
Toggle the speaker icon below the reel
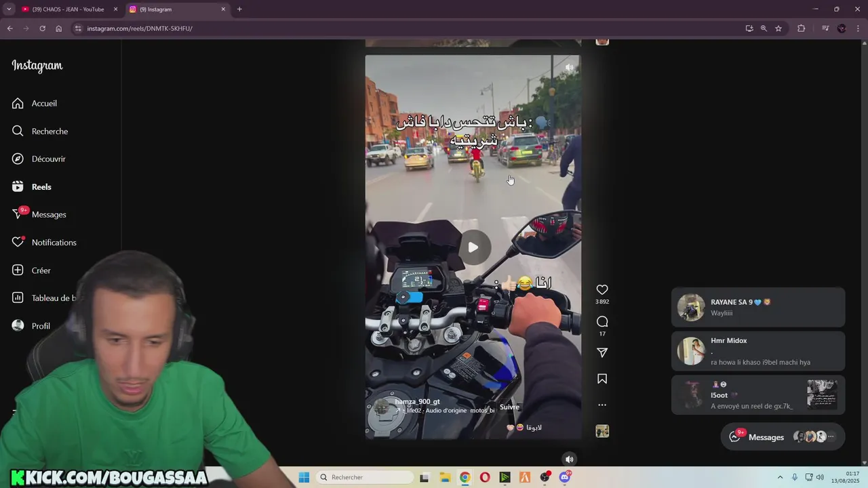[x=570, y=459]
